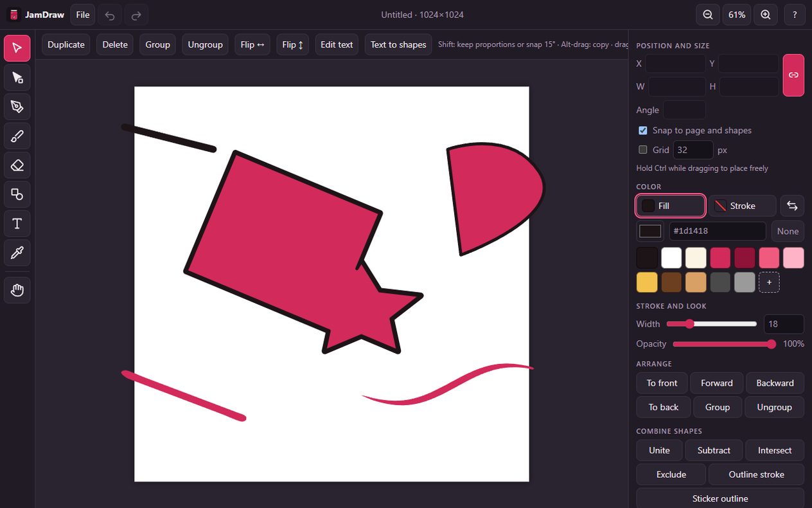Image resolution: width=812 pixels, height=508 pixels.
Task: Click the Redo arrow
Action: tap(136, 15)
